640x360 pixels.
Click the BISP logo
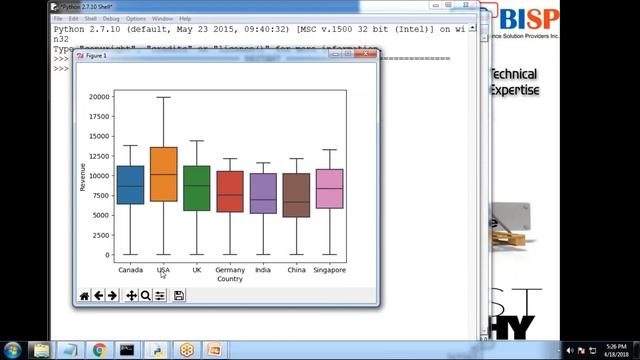529,19
